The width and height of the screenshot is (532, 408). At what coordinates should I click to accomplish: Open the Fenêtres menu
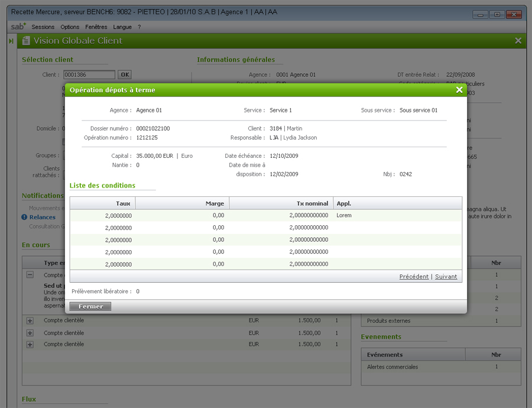[x=96, y=27]
